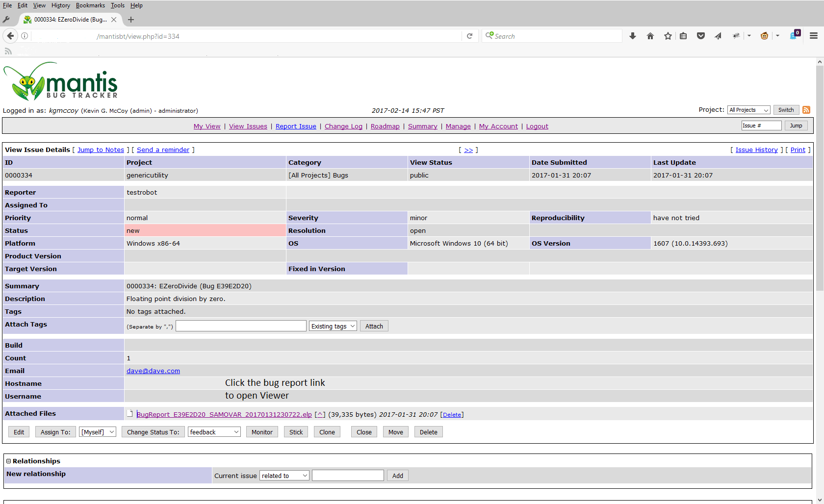Collapse the Relationships section
Image resolution: width=824 pixels, height=504 pixels.
tap(8, 461)
